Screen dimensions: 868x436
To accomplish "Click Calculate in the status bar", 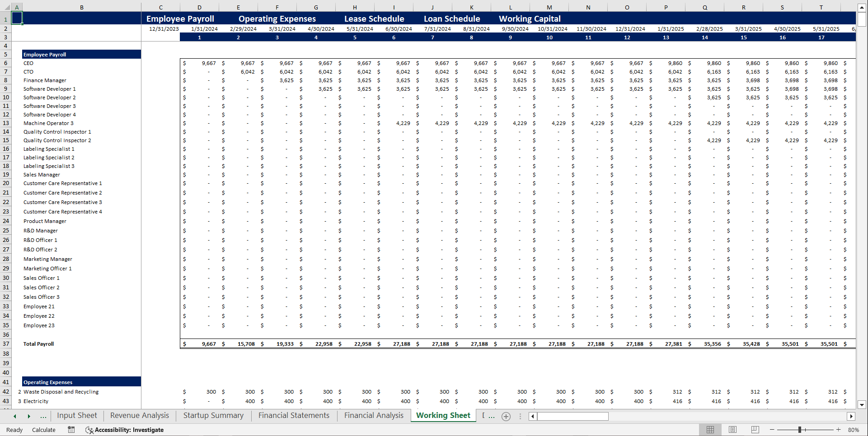I will [x=43, y=430].
